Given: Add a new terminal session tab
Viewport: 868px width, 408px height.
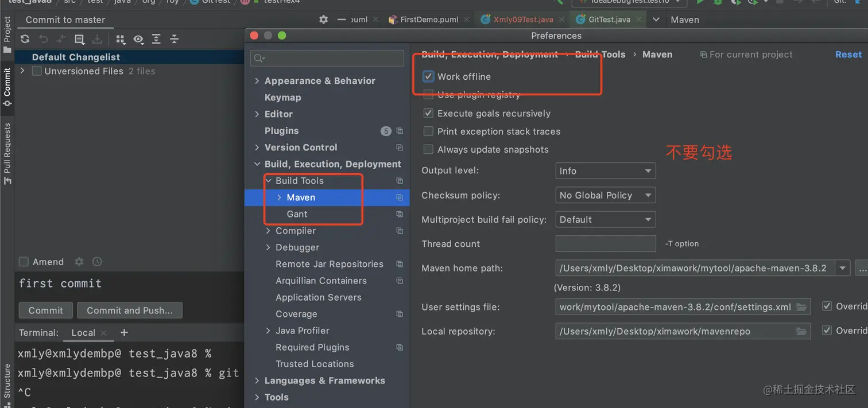Looking at the screenshot, I should (124, 332).
